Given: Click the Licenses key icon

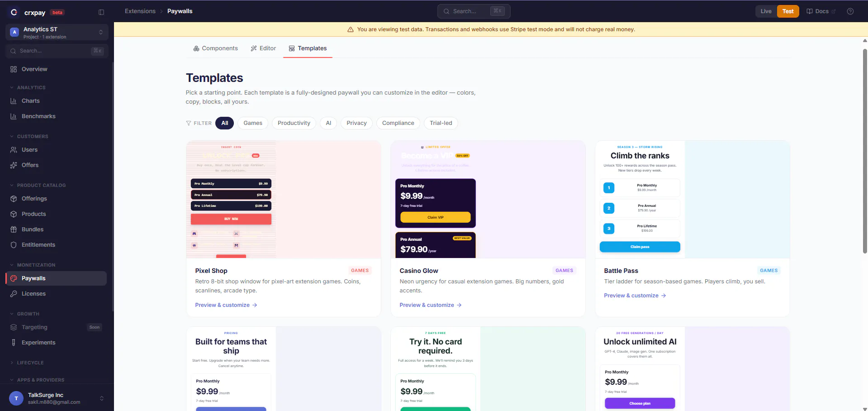Looking at the screenshot, I should coord(14,294).
